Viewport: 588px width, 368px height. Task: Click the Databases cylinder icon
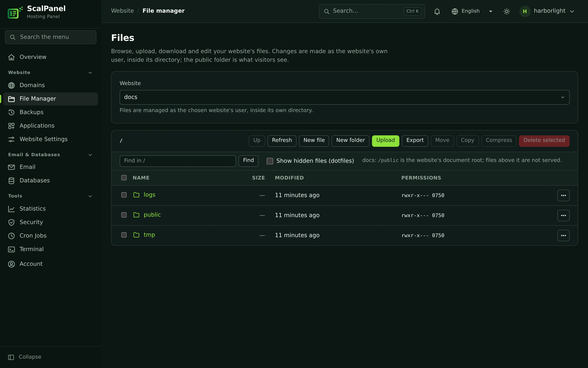(11, 181)
